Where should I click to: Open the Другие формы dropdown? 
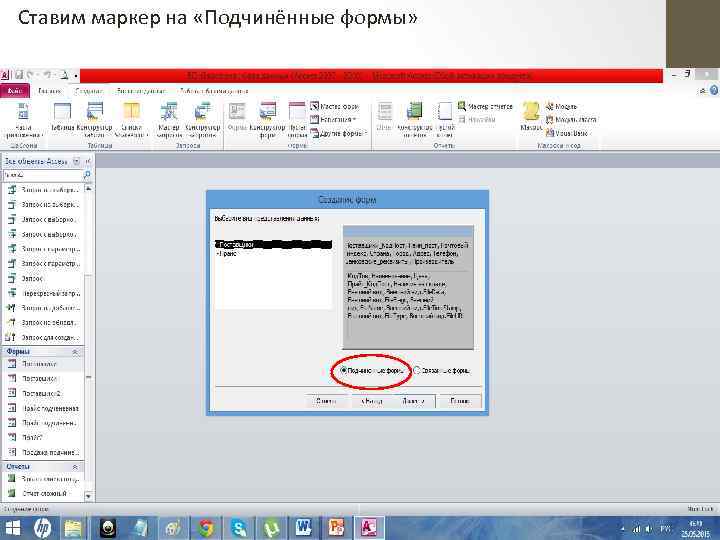pyautogui.click(x=339, y=133)
